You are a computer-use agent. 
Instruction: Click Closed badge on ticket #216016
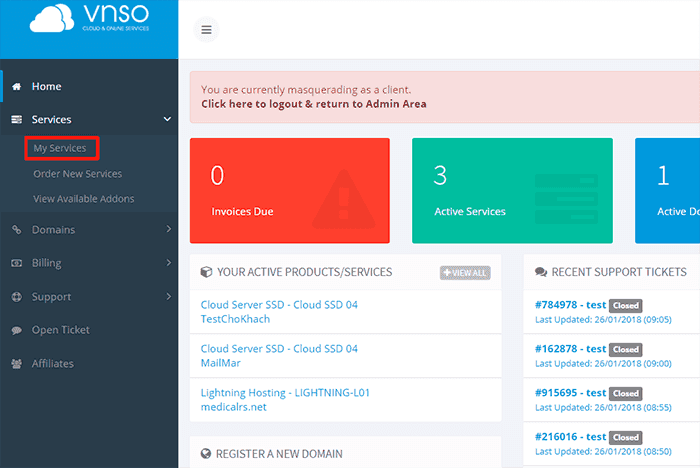pos(625,437)
